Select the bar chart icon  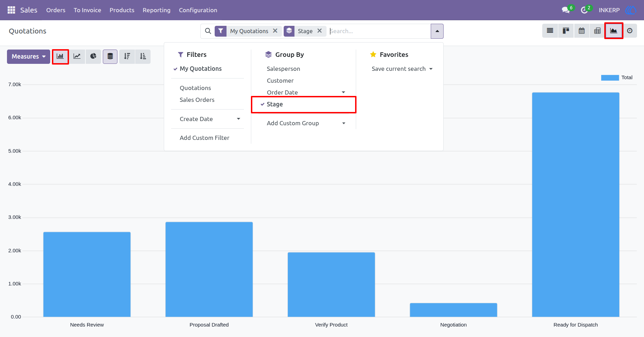coord(60,57)
